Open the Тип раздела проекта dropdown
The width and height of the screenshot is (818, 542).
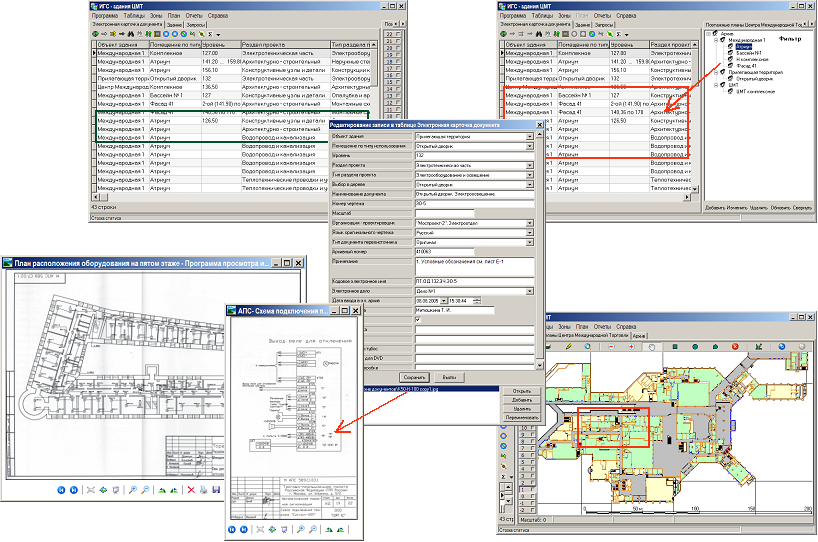coord(530,175)
